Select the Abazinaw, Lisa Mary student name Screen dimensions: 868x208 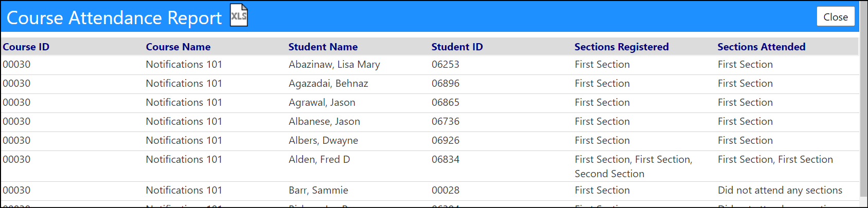[x=334, y=65]
